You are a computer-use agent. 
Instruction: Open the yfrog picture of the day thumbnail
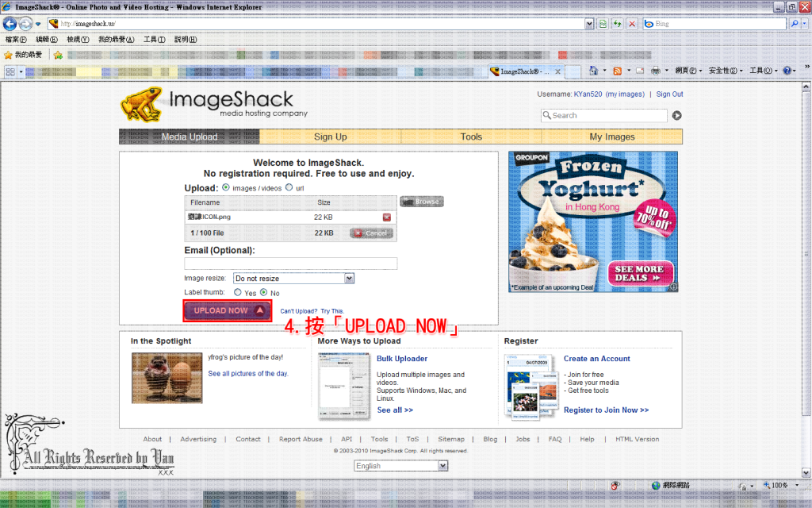point(167,378)
